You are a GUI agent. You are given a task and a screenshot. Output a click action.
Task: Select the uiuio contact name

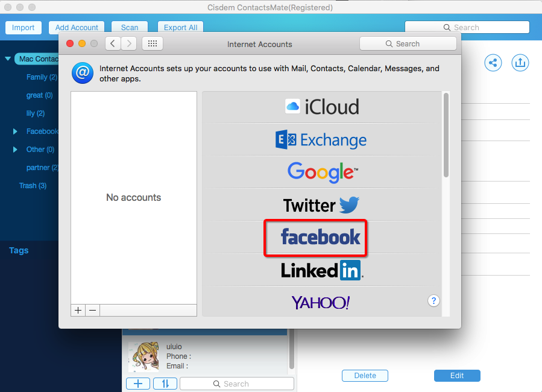[x=174, y=346]
